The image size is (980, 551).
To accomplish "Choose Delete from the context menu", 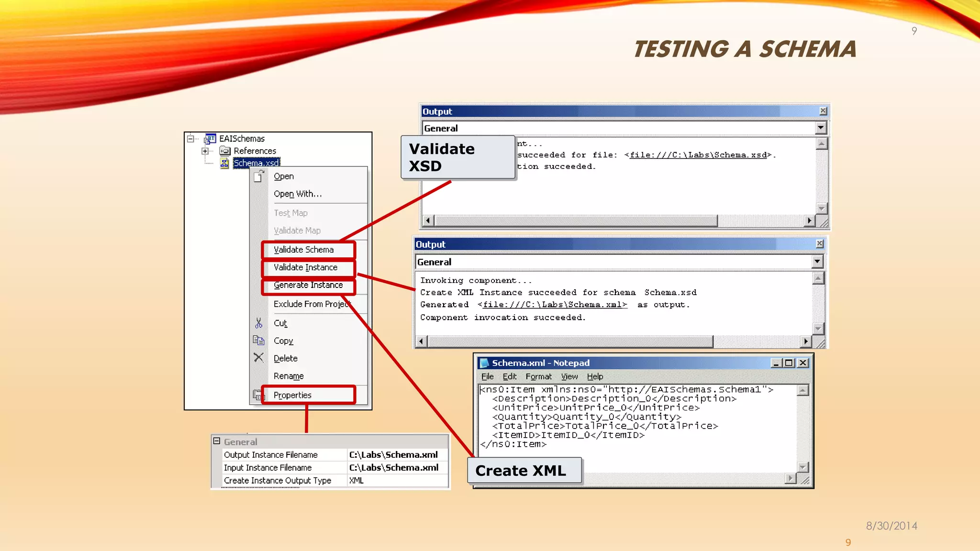I will tap(286, 358).
